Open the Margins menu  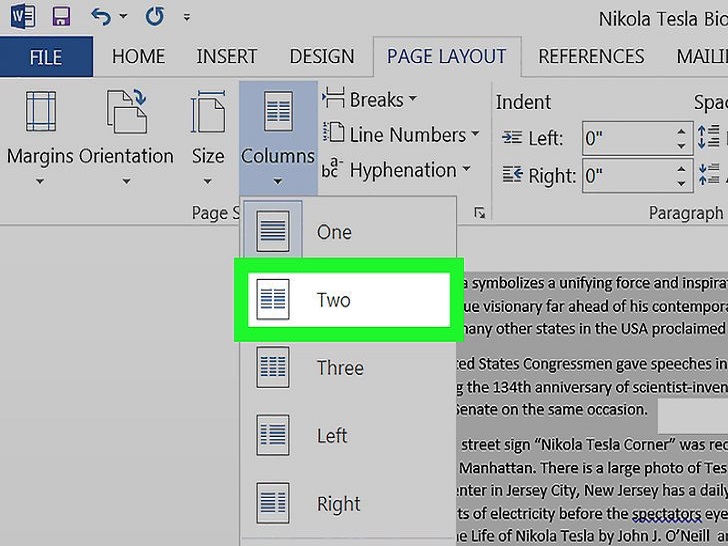40,138
